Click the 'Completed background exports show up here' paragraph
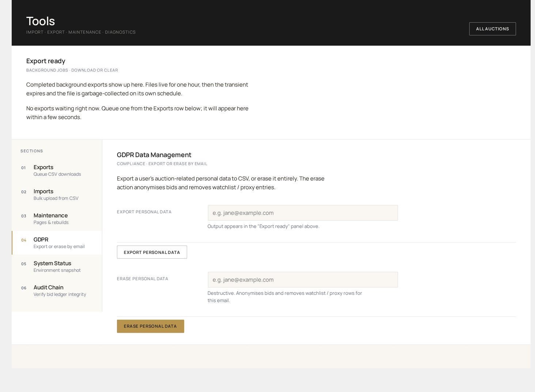 [137, 89]
